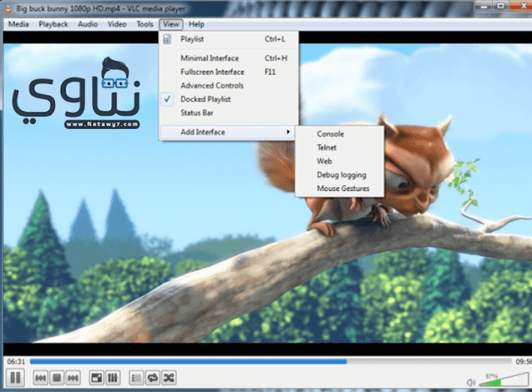Add the Console interface

click(340, 134)
